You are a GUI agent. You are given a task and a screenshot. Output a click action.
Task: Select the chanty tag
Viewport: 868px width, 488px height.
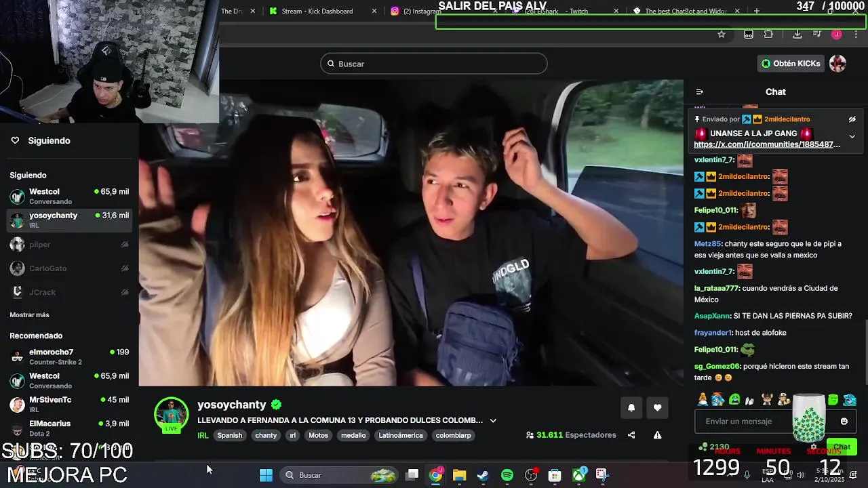point(266,435)
